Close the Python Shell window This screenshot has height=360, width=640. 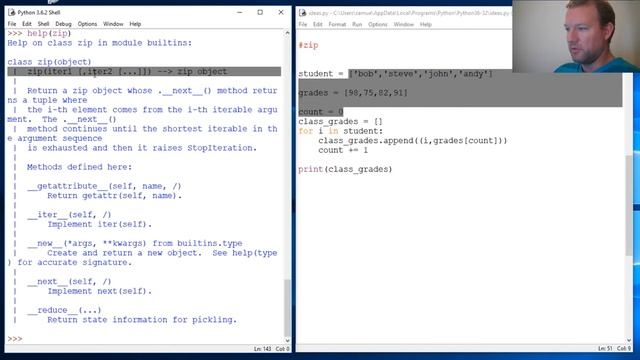tap(281, 12)
